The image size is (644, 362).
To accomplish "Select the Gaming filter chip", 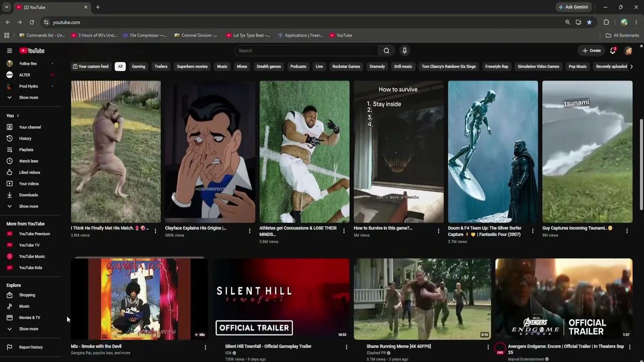I will pyautogui.click(x=138, y=66).
